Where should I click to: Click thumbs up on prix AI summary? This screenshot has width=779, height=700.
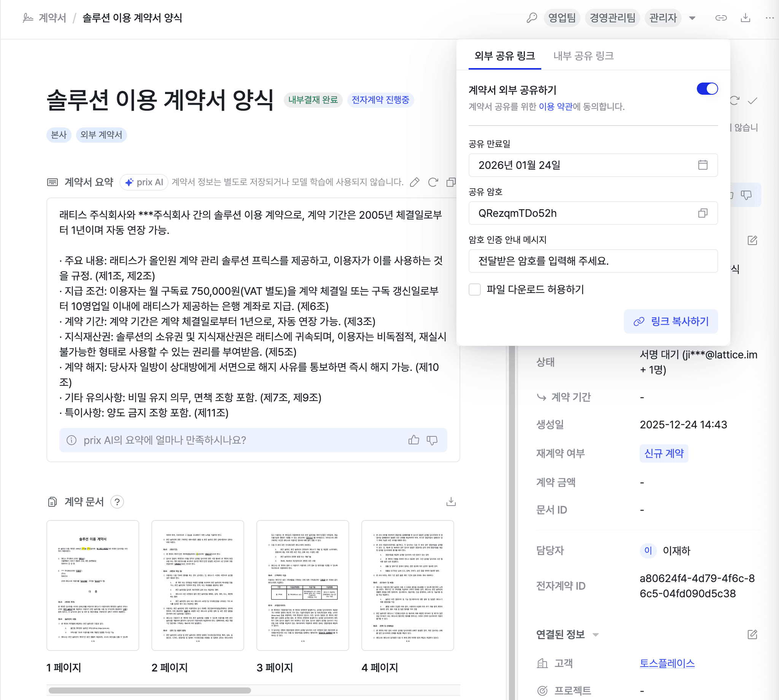click(x=414, y=440)
